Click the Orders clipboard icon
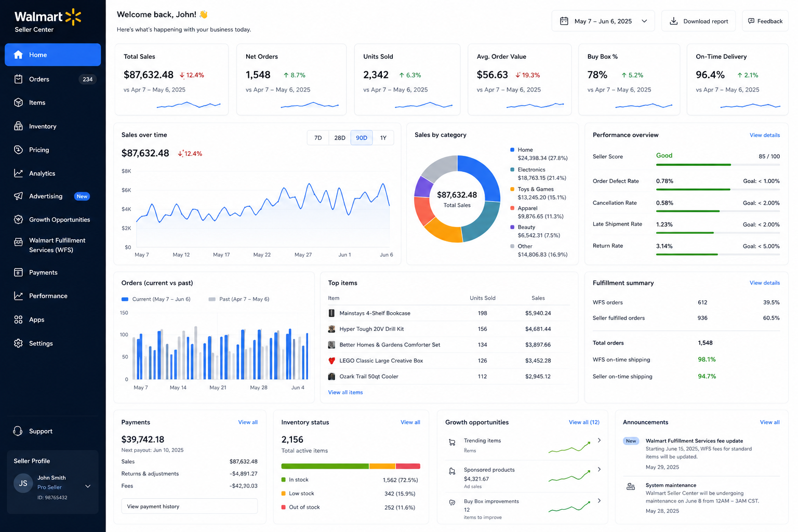Image resolution: width=798 pixels, height=532 pixels. [x=18, y=79]
